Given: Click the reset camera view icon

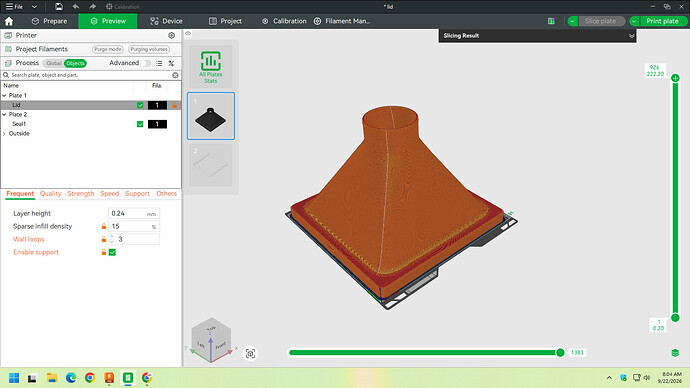Looking at the screenshot, I should [x=250, y=353].
